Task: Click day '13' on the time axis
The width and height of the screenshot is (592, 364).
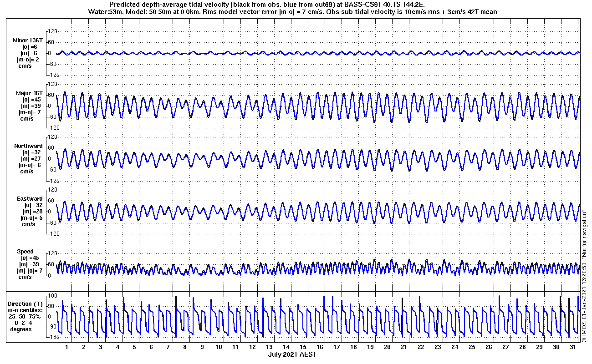Action: tap(269, 347)
